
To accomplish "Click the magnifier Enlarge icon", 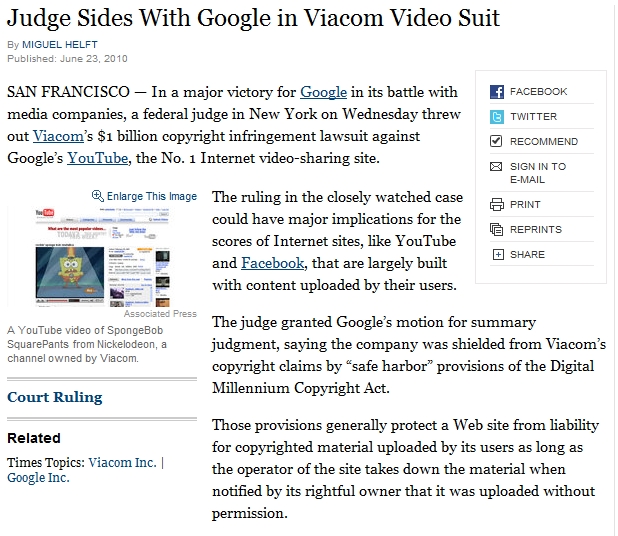I will (x=97, y=195).
